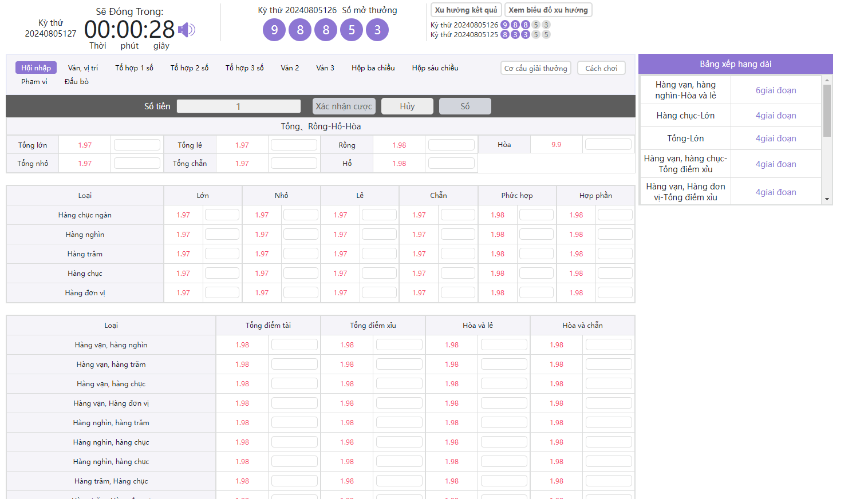Select the Tổ hợp 2 số tab
The width and height of the screenshot is (868, 499).
(190, 68)
